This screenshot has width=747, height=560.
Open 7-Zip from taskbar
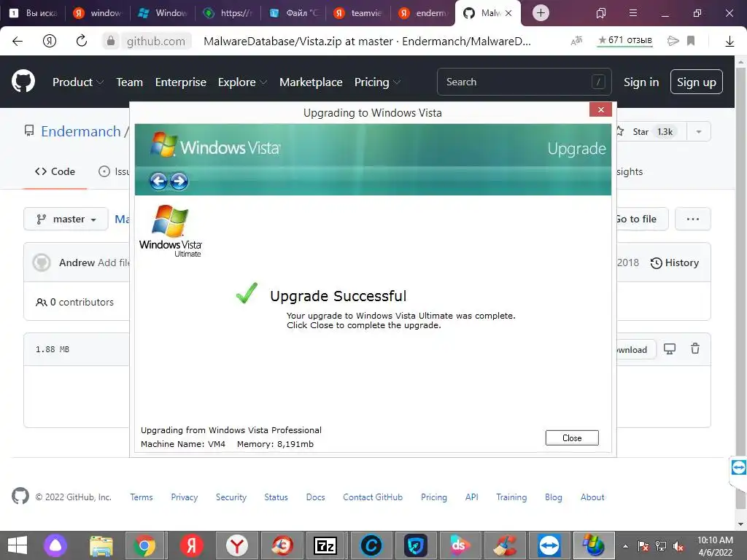pyautogui.click(x=325, y=545)
